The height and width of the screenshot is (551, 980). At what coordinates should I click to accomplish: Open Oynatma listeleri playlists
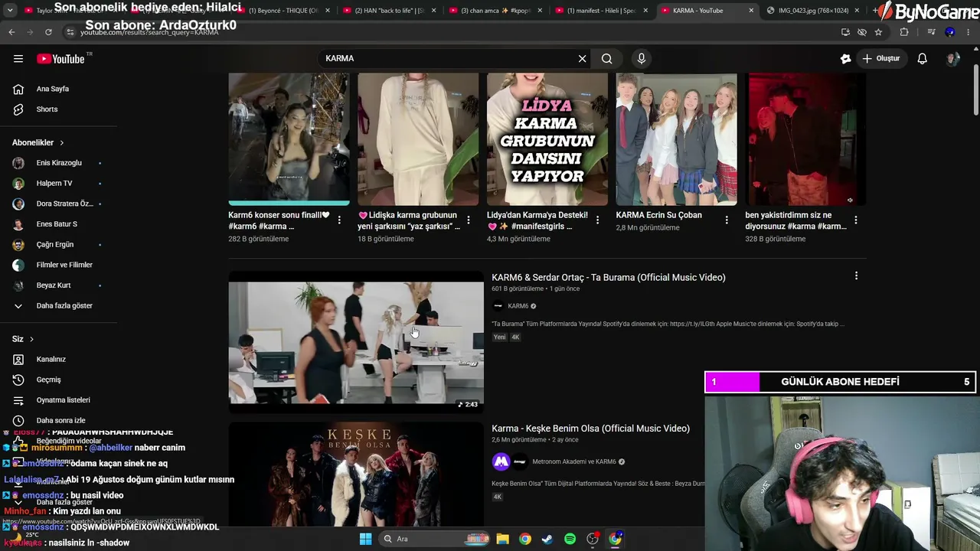tap(63, 400)
